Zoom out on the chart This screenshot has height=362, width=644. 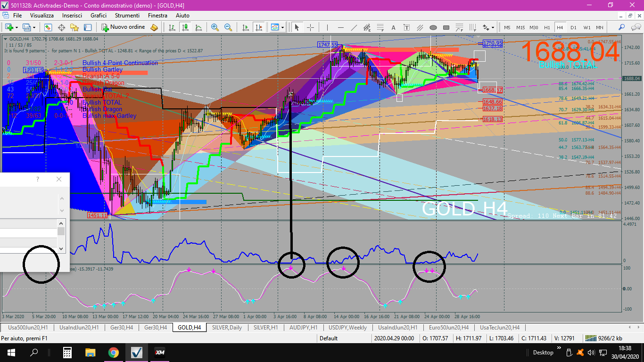pyautogui.click(x=228, y=27)
